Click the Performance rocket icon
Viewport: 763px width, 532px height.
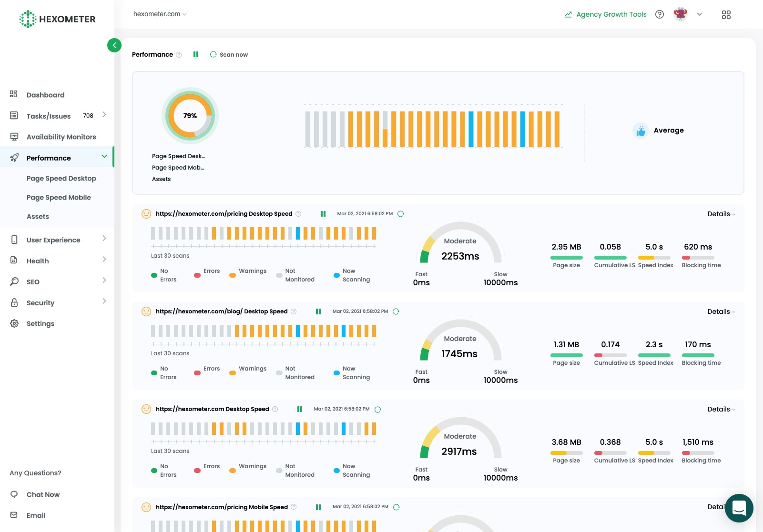pyautogui.click(x=14, y=158)
